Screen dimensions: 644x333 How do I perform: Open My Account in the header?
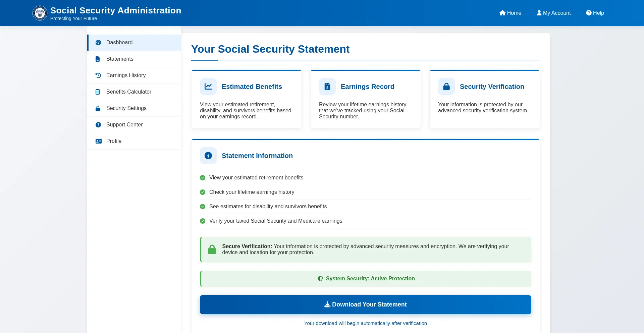(x=553, y=13)
